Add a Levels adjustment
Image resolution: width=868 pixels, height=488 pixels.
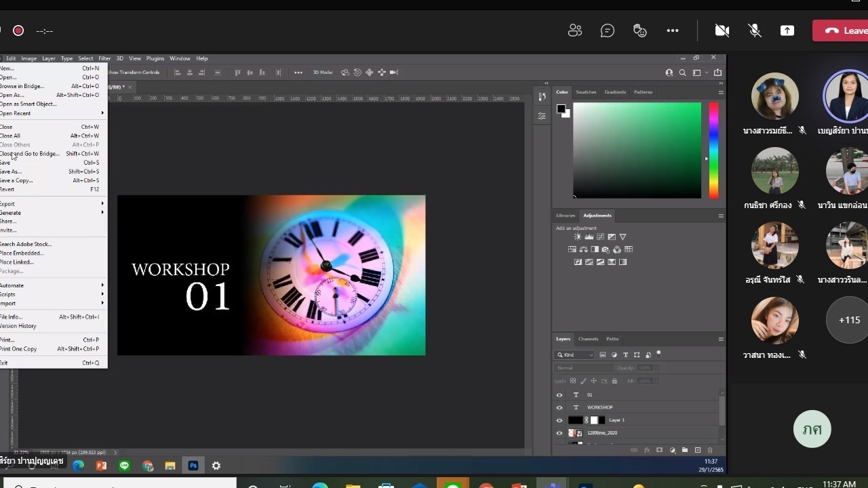(x=589, y=237)
